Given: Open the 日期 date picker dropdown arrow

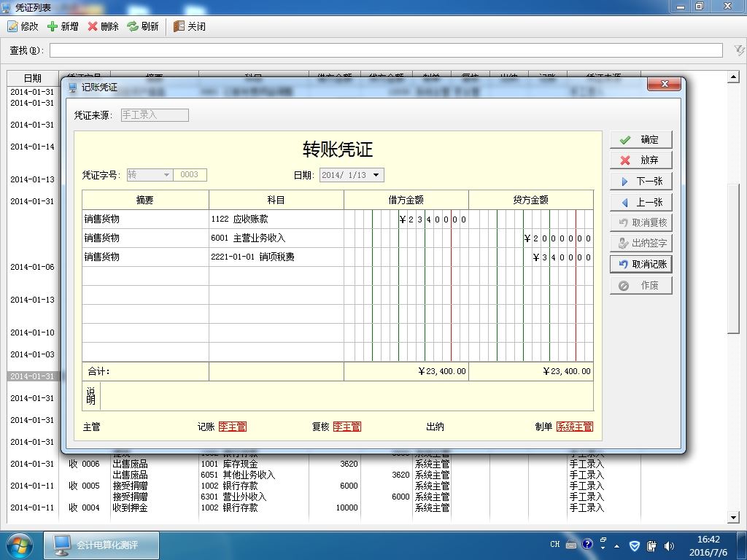Looking at the screenshot, I should [376, 175].
